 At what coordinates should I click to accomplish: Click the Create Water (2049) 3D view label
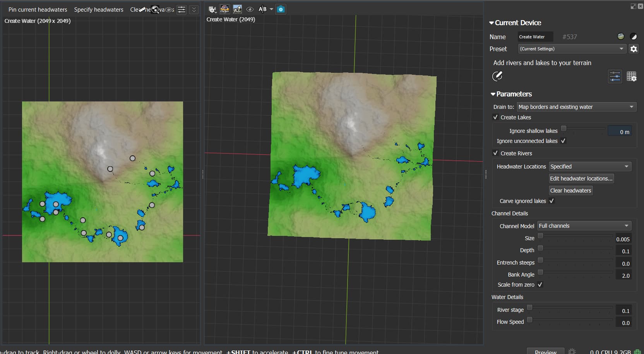[231, 19]
